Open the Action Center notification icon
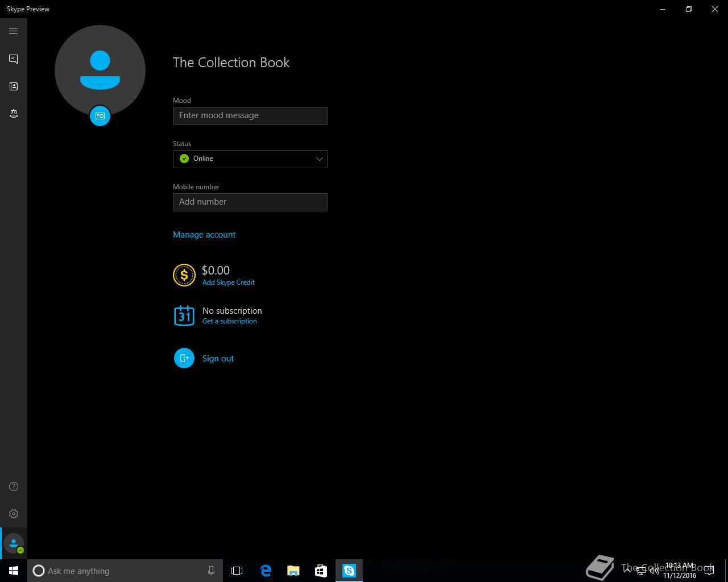This screenshot has height=582, width=728. 709,571
